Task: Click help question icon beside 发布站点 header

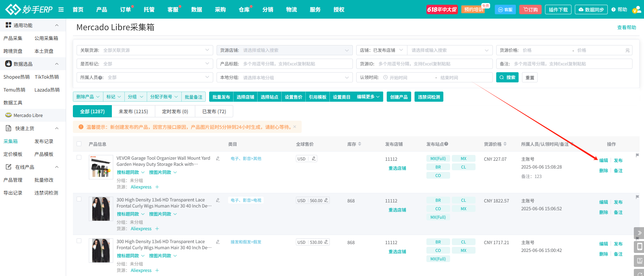Action: 446,144
